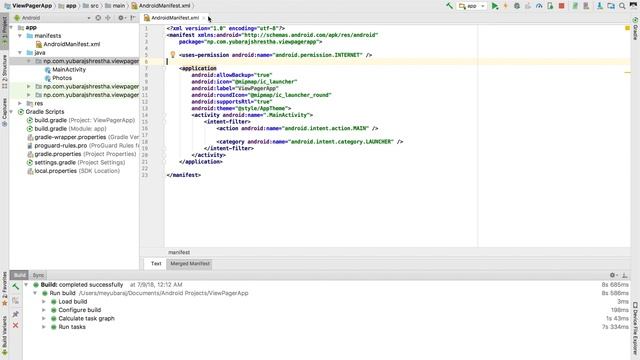The image size is (640, 360).
Task: Expand the Calculate task graph node
Action: coord(44,318)
